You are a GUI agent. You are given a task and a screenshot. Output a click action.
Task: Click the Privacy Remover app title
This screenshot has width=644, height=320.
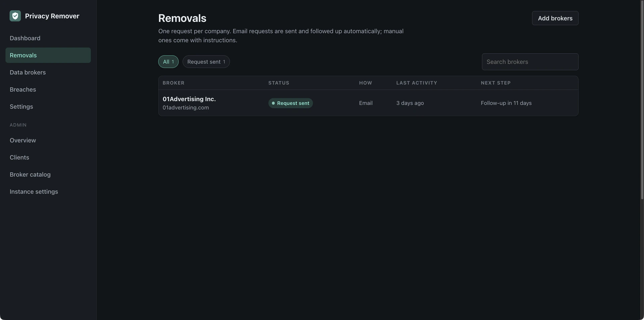pos(52,16)
